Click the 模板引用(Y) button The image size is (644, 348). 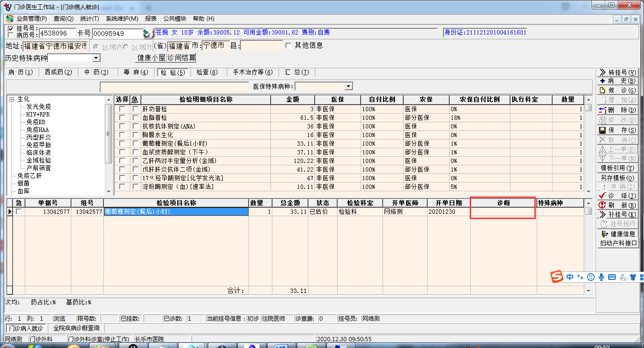click(x=618, y=168)
